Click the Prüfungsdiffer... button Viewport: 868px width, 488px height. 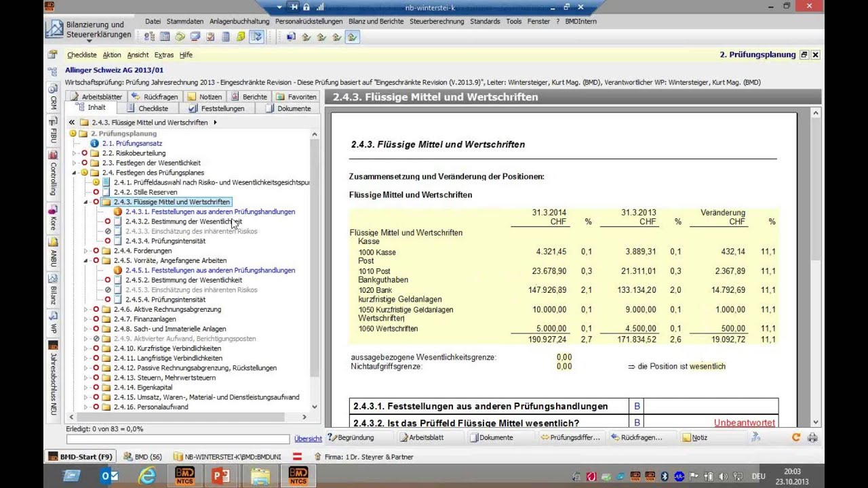point(570,438)
